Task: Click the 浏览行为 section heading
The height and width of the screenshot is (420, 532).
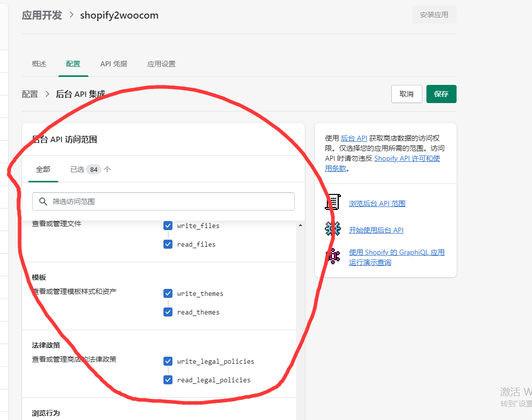Action: (46, 413)
